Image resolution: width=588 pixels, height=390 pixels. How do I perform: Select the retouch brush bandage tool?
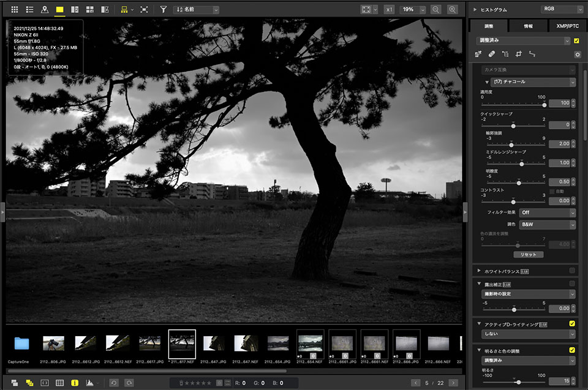492,54
